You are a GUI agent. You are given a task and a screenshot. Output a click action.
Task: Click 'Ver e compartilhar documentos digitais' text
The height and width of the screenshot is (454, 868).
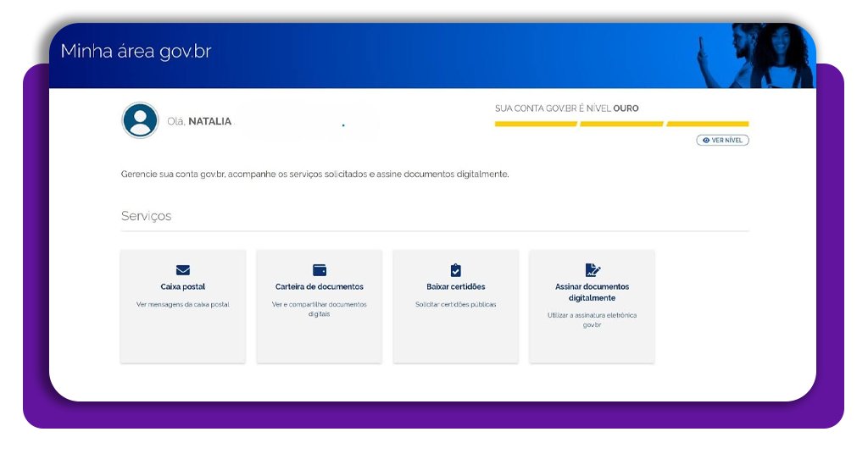320,309
